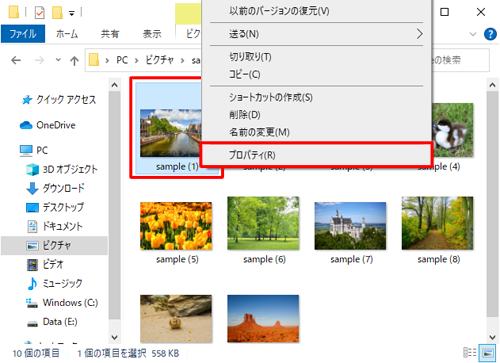This screenshot has width=500, height=363.
Task: Go back with the left arrow
Action: pyautogui.click(x=16, y=60)
